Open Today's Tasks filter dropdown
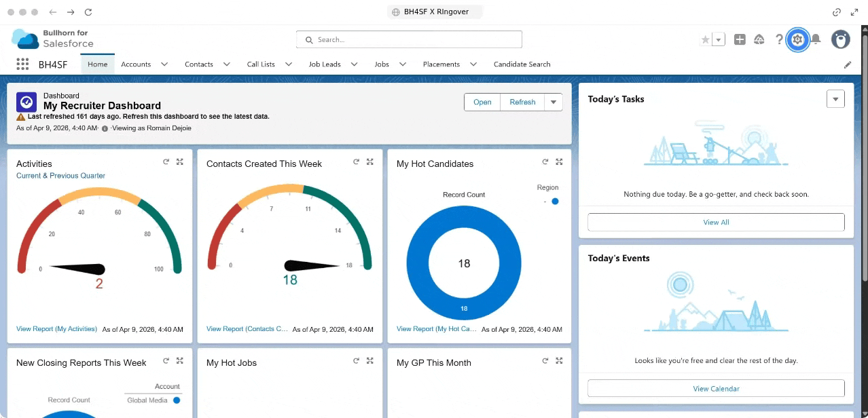The height and width of the screenshot is (418, 868). click(x=835, y=99)
